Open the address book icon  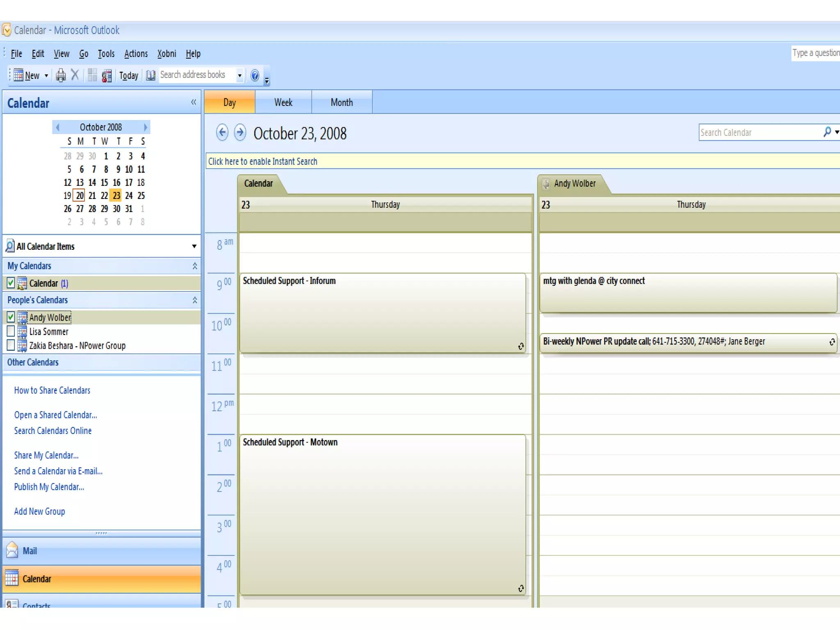click(x=151, y=75)
